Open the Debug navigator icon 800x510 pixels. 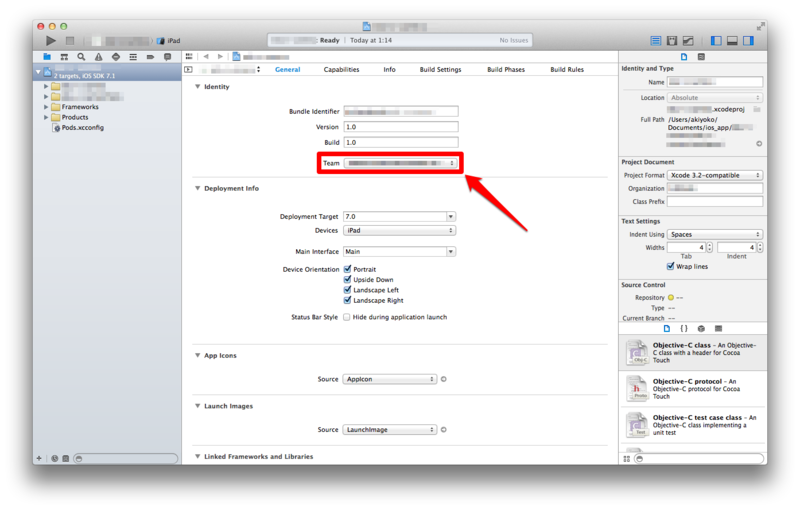[133, 57]
